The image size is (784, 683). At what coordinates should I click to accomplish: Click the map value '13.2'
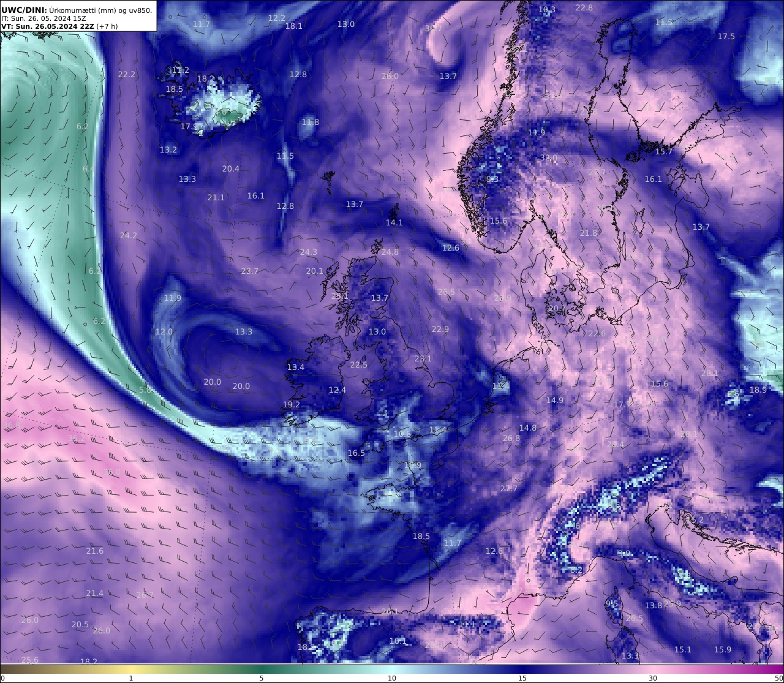tap(168, 150)
